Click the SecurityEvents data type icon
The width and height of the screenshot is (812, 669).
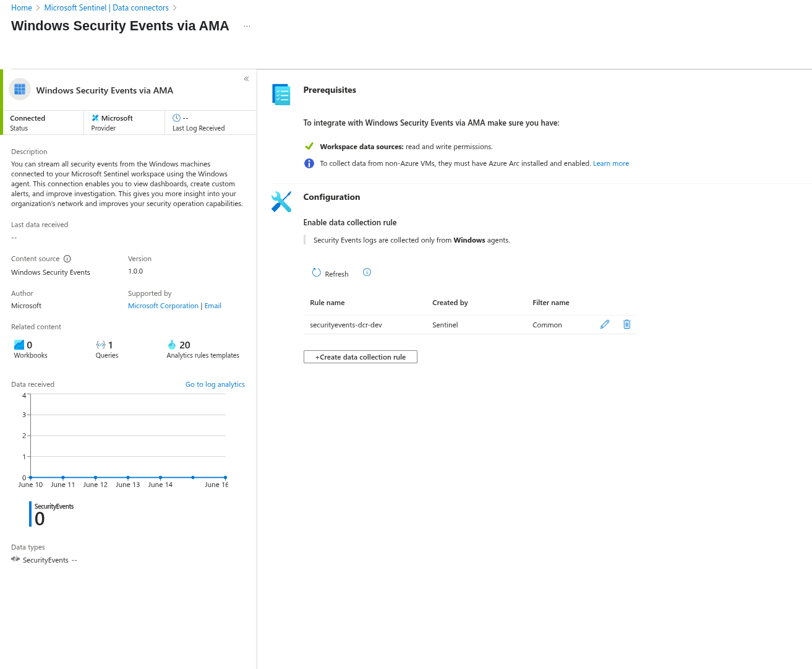tap(15, 559)
